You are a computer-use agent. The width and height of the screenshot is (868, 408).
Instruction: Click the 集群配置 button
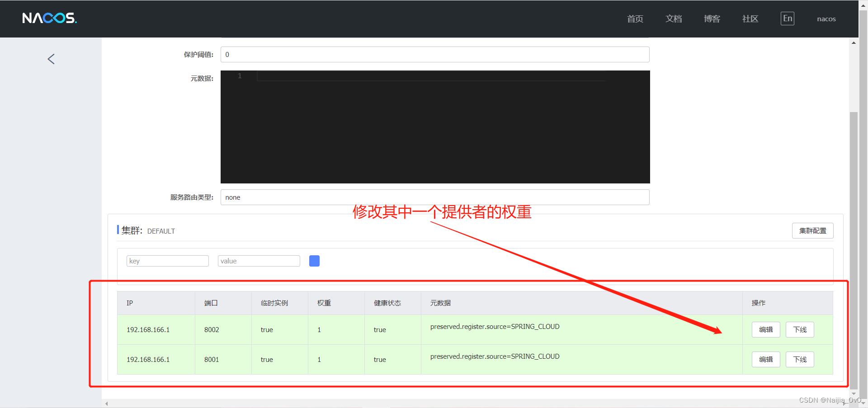(x=812, y=230)
